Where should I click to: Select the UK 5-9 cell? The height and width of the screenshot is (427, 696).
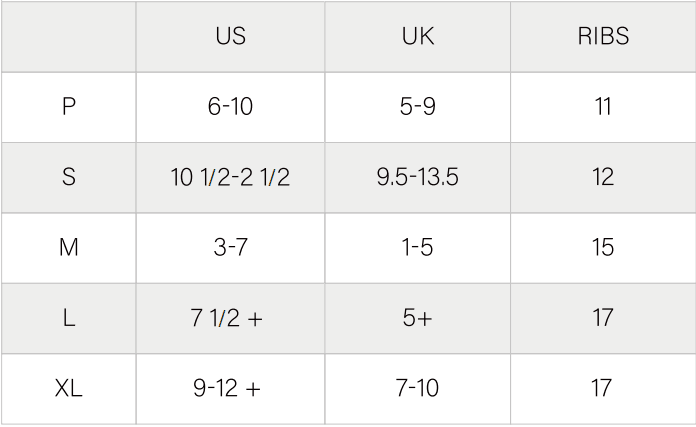[417, 107]
